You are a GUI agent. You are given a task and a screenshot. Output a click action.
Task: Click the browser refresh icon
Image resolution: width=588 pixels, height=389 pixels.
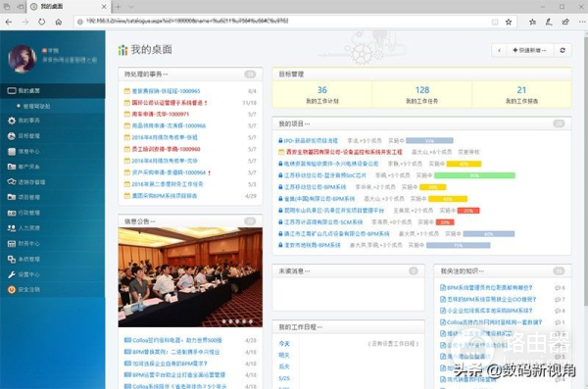(x=41, y=22)
